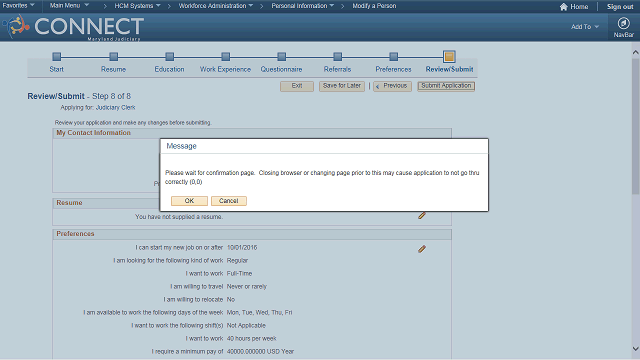
Task: Click the Message dialog title
Action: pos(181,146)
